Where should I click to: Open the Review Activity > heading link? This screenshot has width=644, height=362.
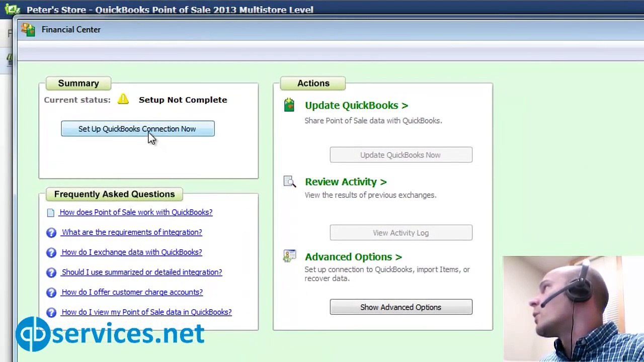coord(346,182)
